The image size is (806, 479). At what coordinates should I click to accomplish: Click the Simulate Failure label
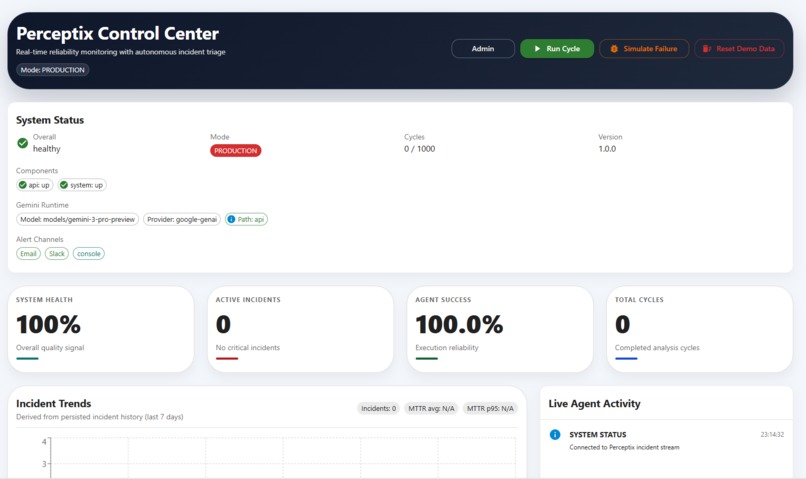coord(650,49)
